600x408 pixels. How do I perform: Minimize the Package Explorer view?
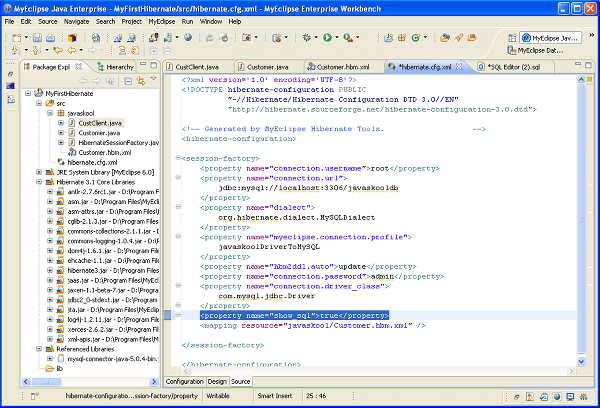tap(143, 65)
